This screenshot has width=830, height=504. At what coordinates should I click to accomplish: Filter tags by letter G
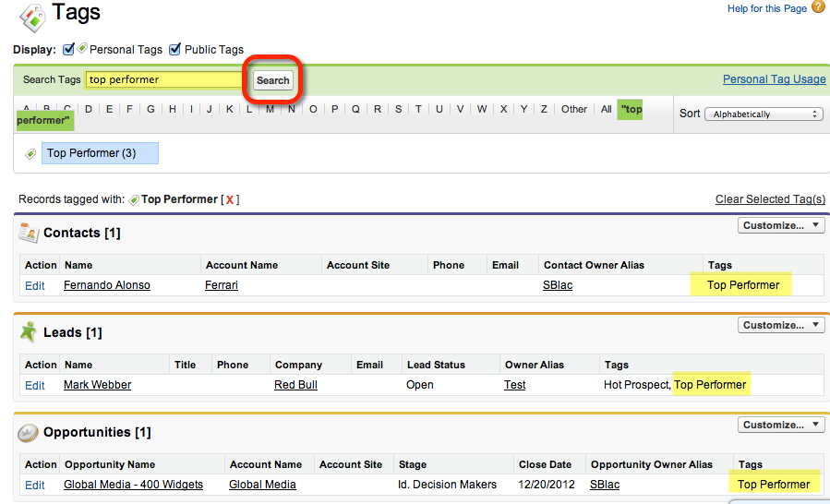(150, 109)
